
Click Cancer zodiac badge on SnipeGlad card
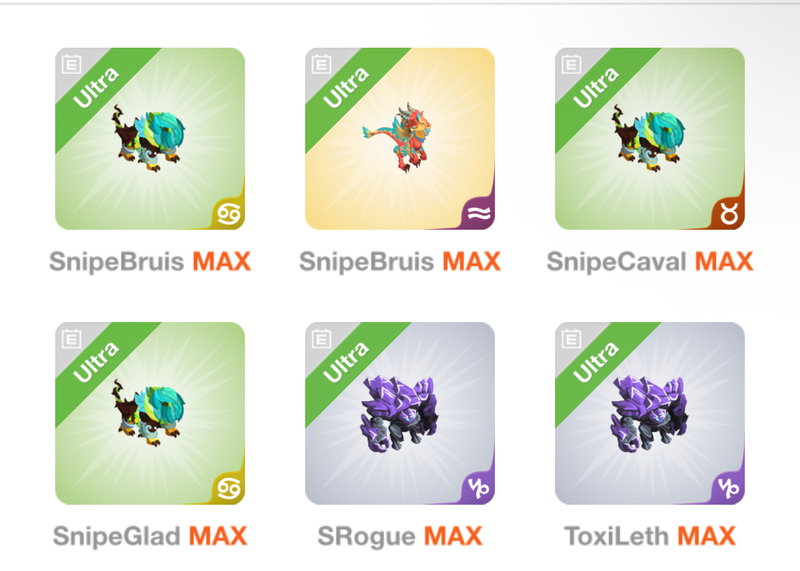(229, 489)
